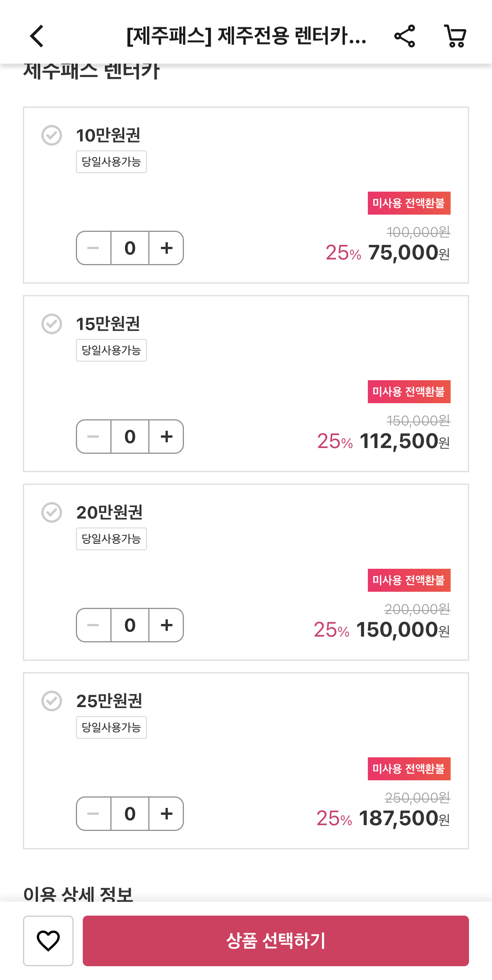
Task: Tap 당일사용가능 tag under 15만원권
Action: (112, 350)
